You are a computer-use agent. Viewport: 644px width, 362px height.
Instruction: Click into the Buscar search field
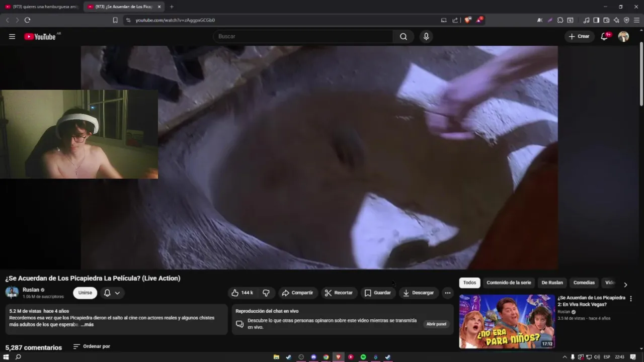tap(303, 36)
